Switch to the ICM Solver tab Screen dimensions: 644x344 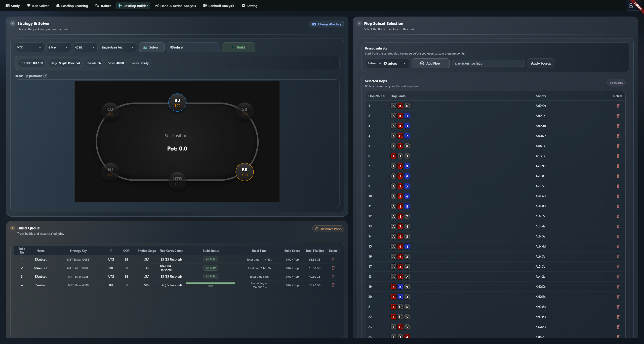click(38, 6)
